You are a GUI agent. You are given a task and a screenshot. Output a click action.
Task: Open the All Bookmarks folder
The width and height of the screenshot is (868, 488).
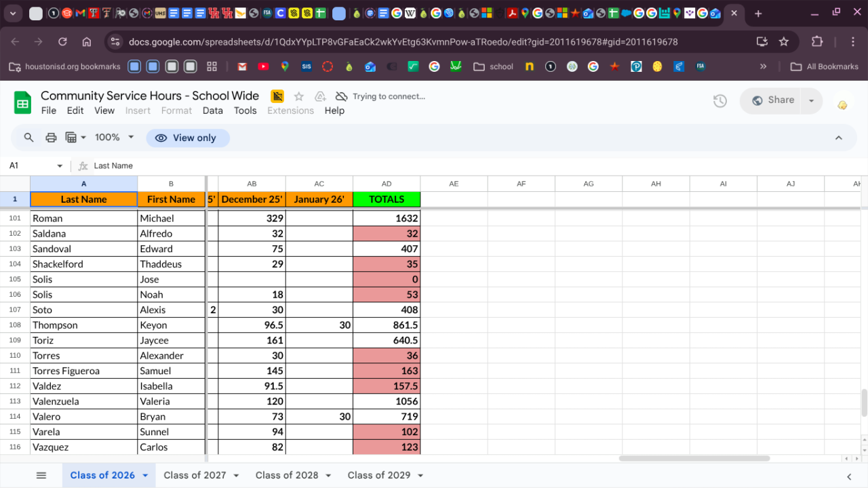pos(825,66)
